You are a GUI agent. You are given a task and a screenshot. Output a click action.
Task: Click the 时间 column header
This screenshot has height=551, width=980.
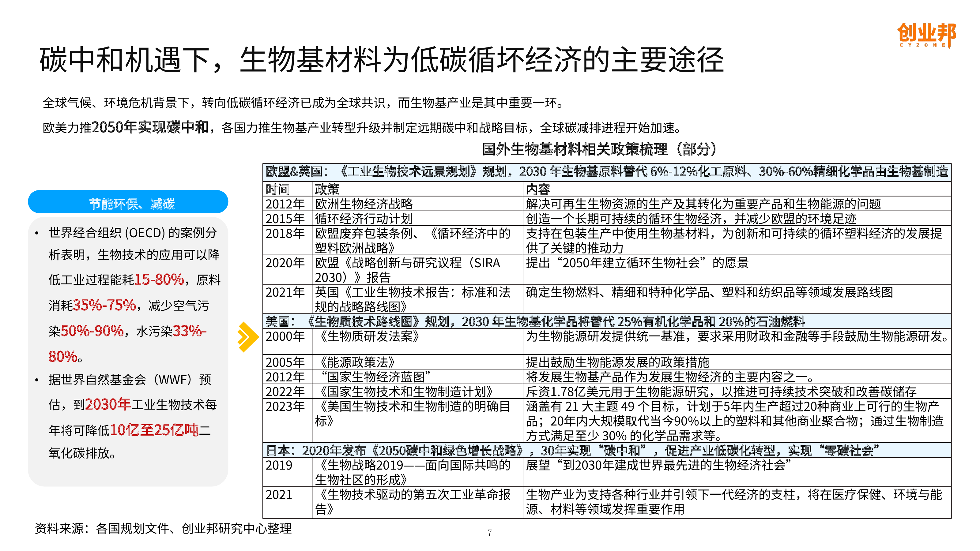click(287, 189)
